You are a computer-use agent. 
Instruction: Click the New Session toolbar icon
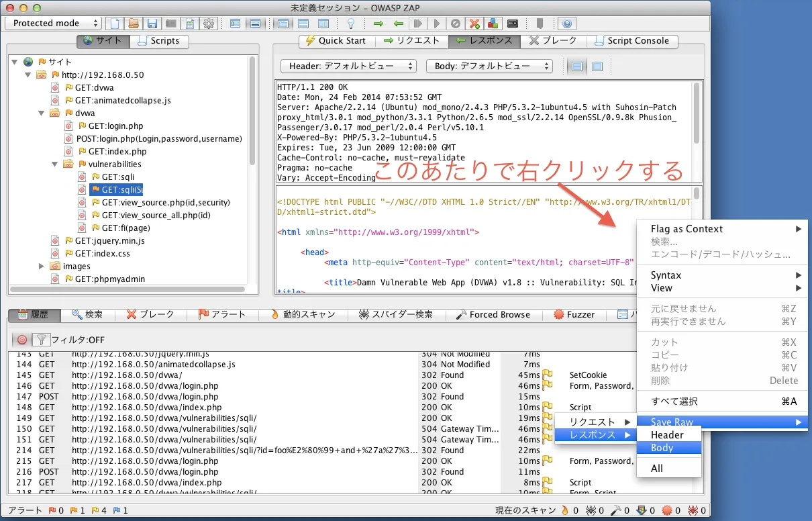pyautogui.click(x=115, y=23)
